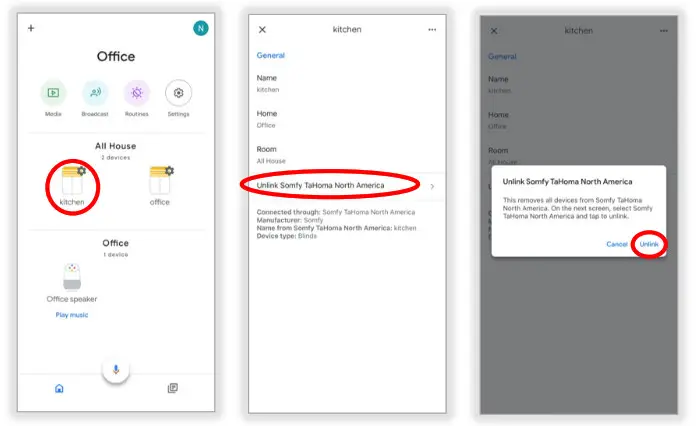Click the Play music link
Viewport: 696px width, 426px height.
(x=72, y=315)
